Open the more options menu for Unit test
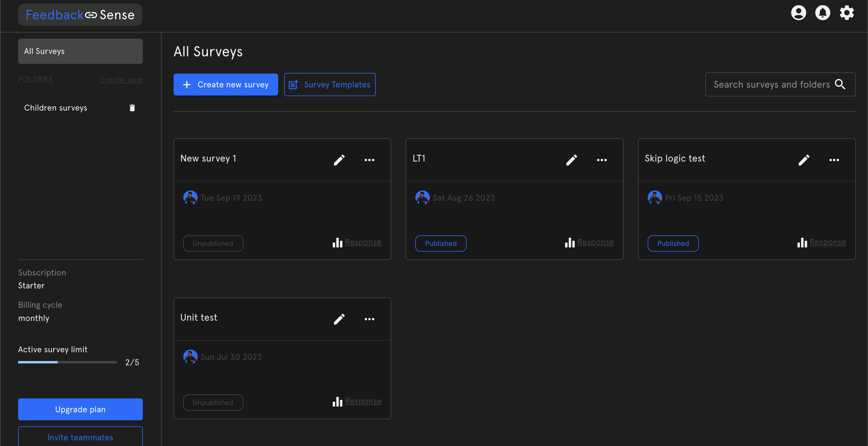Screen dimensions: 868x446 (x=369, y=319)
